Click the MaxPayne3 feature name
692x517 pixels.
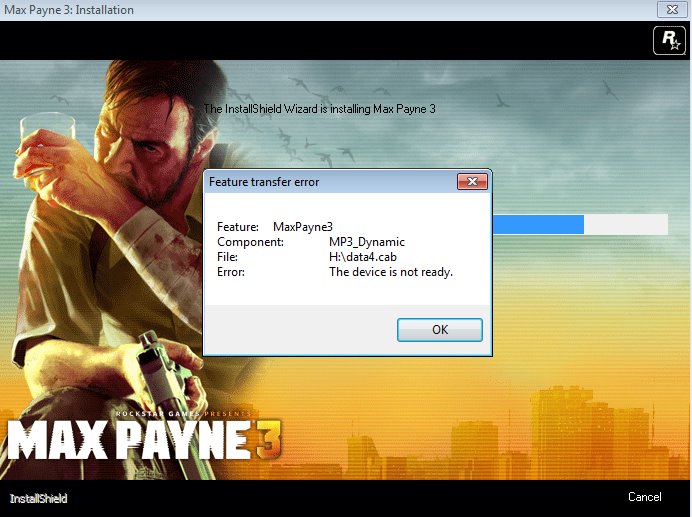(x=303, y=227)
